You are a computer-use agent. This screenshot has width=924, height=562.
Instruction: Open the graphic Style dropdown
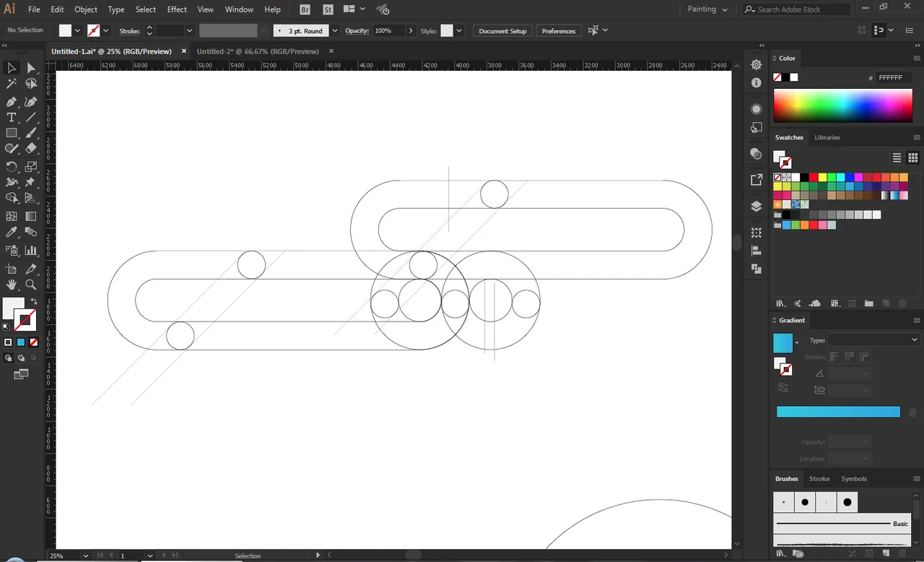point(459,31)
